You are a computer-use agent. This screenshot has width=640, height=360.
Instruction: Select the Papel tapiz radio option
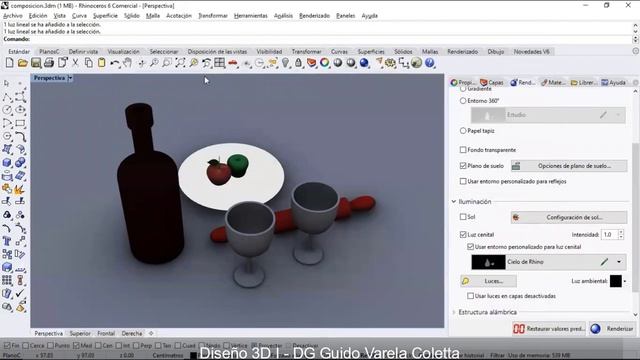pyautogui.click(x=463, y=131)
